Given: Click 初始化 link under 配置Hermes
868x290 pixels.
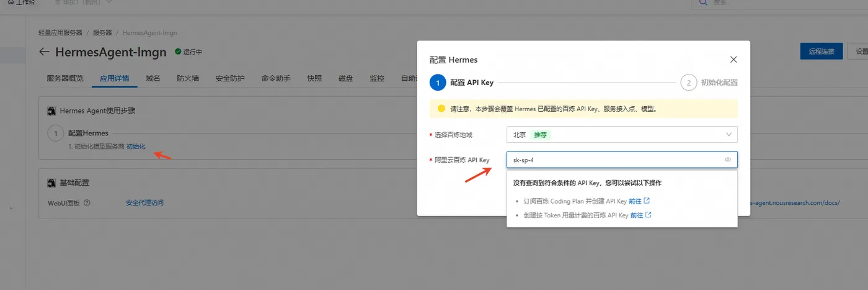Looking at the screenshot, I should (x=136, y=147).
